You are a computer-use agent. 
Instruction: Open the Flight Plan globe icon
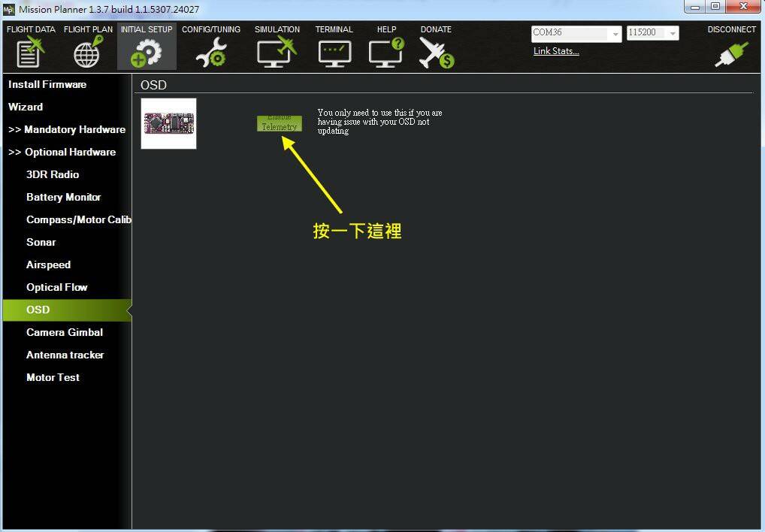(88, 53)
